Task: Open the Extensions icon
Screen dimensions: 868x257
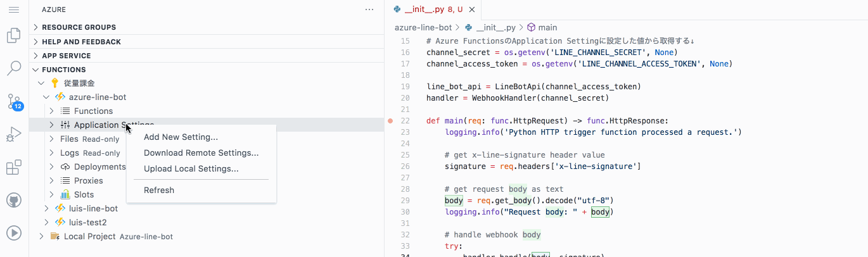Action: (x=14, y=168)
